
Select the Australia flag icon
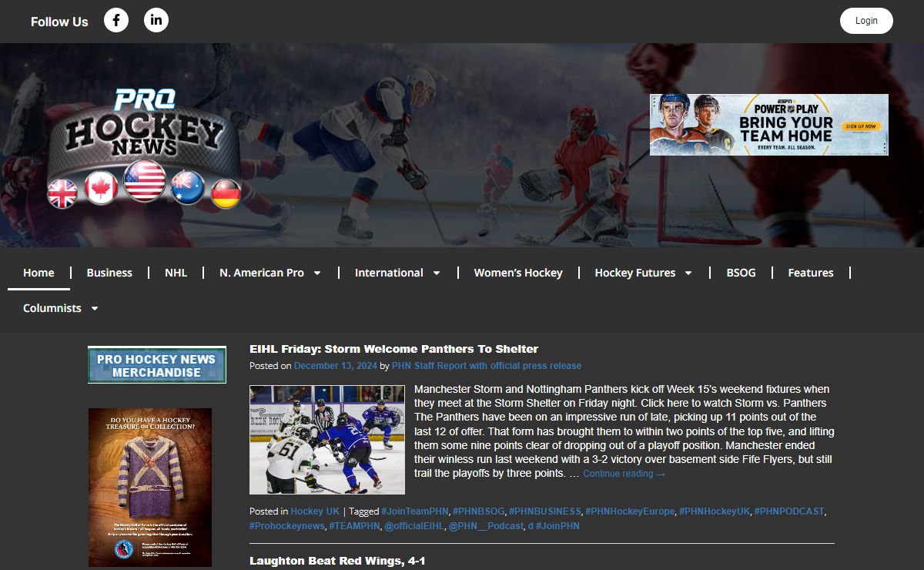(188, 188)
